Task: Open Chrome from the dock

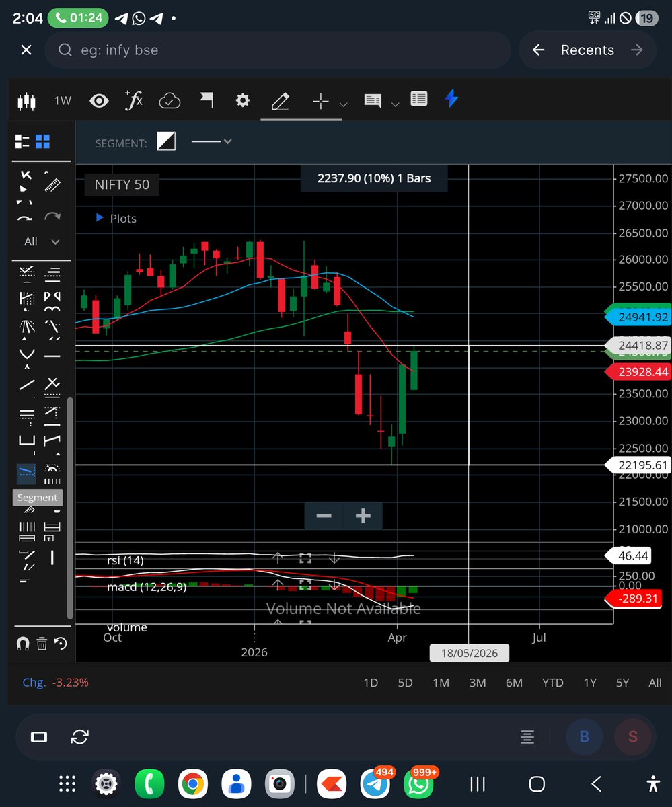Action: 192,783
